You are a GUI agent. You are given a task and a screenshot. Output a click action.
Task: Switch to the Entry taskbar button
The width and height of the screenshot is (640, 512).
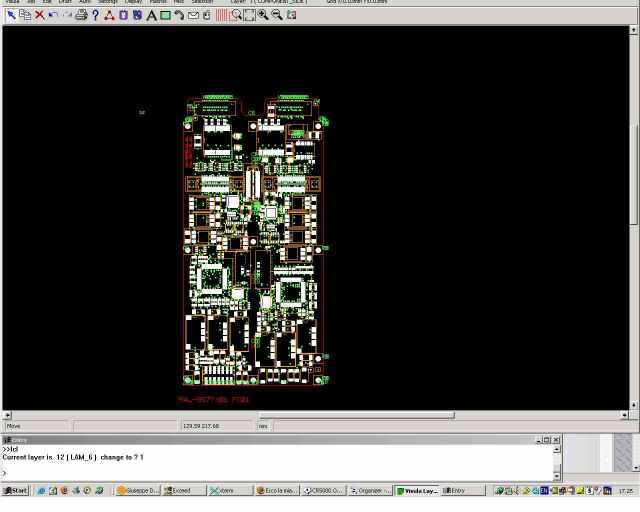coord(464,490)
